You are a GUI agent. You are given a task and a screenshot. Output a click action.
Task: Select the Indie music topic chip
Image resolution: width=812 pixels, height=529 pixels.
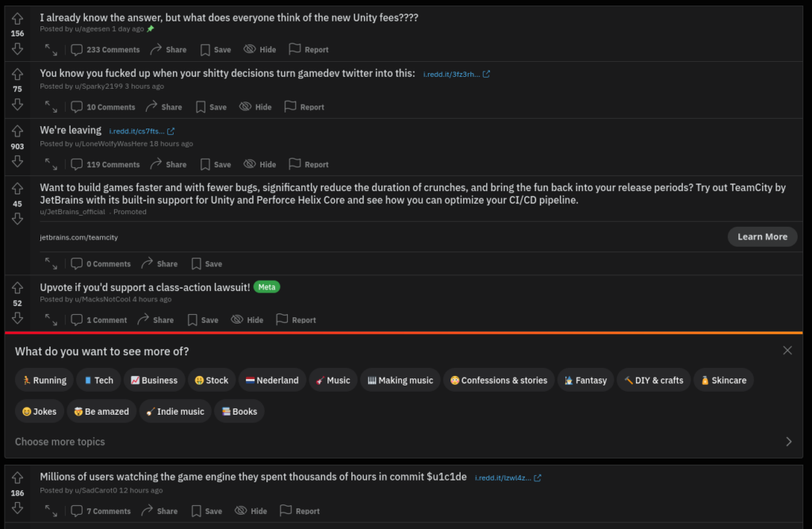click(175, 412)
